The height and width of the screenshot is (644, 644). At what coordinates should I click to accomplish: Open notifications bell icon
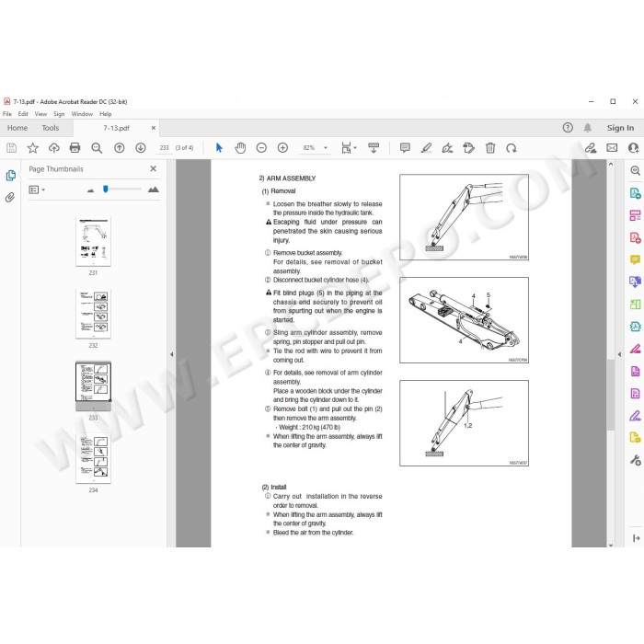click(x=588, y=128)
